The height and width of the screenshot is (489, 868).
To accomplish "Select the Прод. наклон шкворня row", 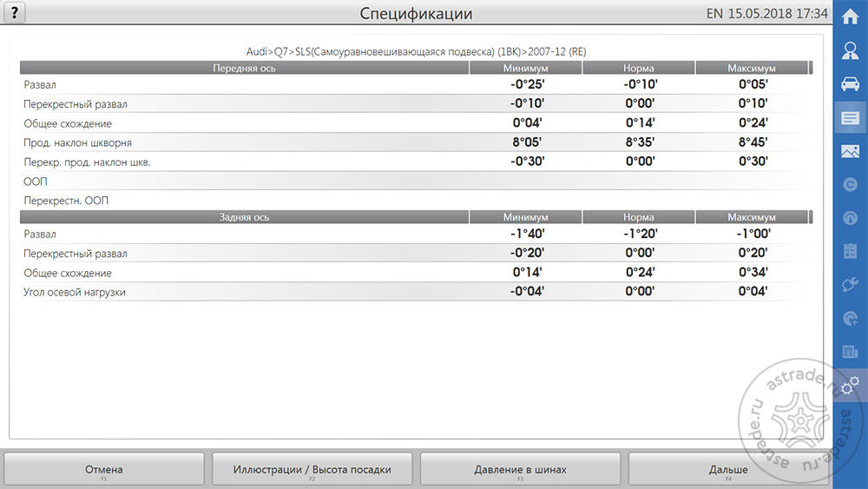I will pyautogui.click(x=417, y=142).
